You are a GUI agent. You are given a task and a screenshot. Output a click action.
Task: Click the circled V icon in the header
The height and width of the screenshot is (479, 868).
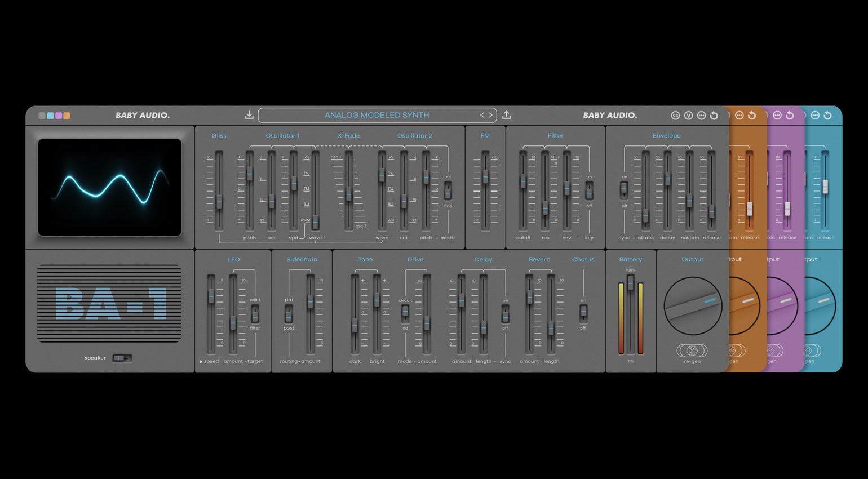(x=688, y=115)
